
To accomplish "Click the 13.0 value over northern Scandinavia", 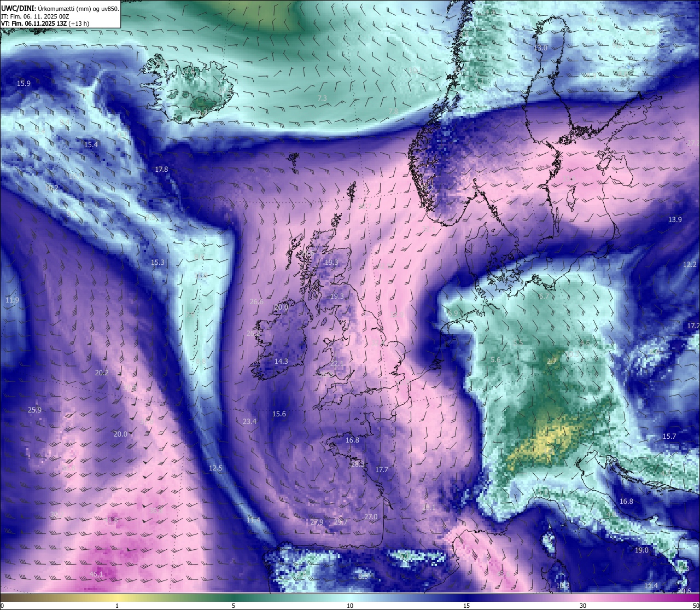I will coord(540,48).
